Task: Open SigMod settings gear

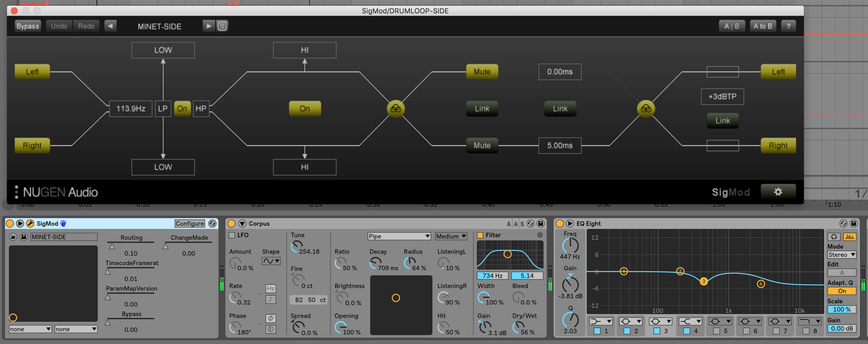Action: tap(778, 192)
